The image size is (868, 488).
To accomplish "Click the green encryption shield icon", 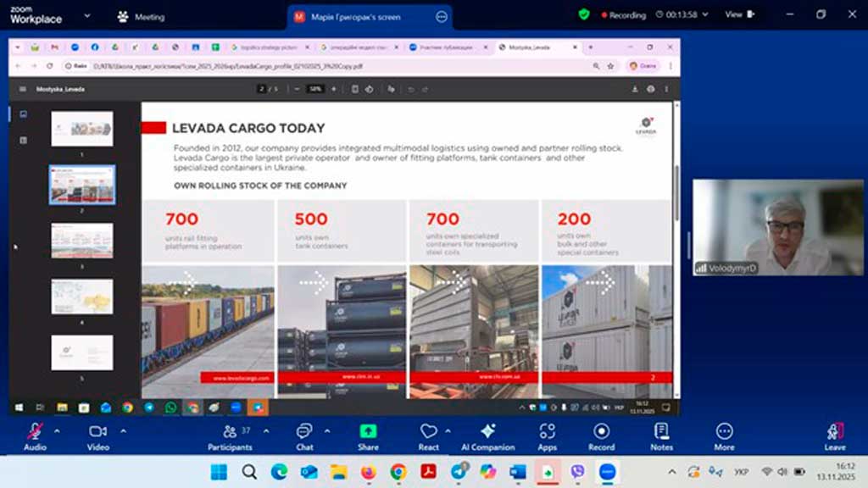I will [x=584, y=15].
